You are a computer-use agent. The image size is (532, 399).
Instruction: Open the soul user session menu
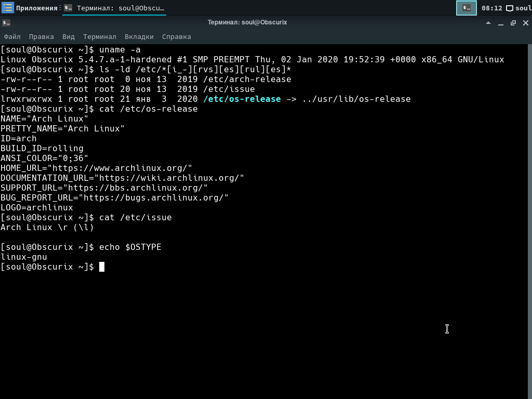[519, 8]
